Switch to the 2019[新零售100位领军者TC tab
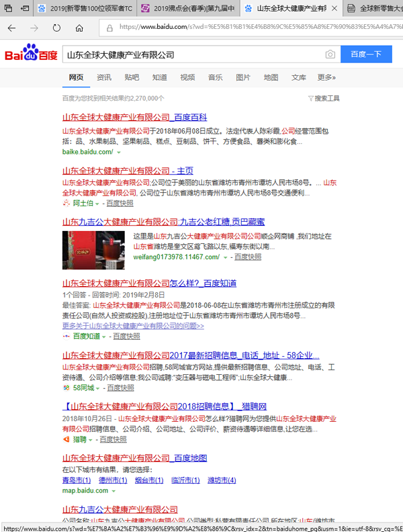 [x=85, y=8]
